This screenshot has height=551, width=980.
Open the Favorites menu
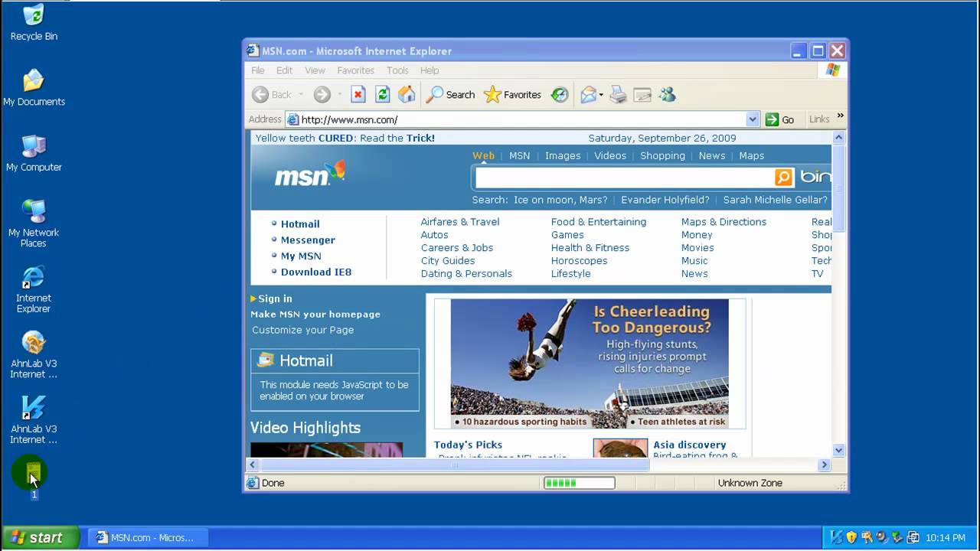[x=355, y=70]
